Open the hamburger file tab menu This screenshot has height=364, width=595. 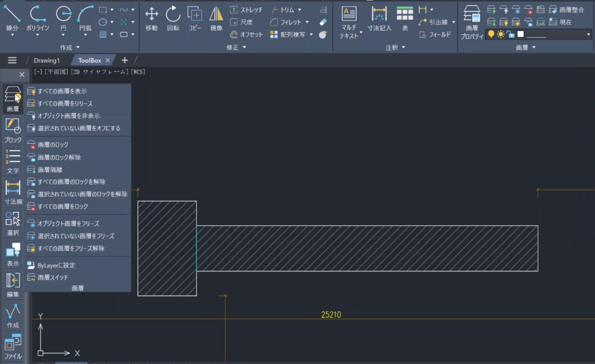pos(12,60)
